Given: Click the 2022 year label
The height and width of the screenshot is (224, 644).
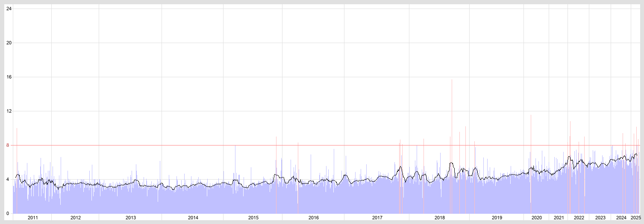Looking at the screenshot, I should click(x=579, y=218).
